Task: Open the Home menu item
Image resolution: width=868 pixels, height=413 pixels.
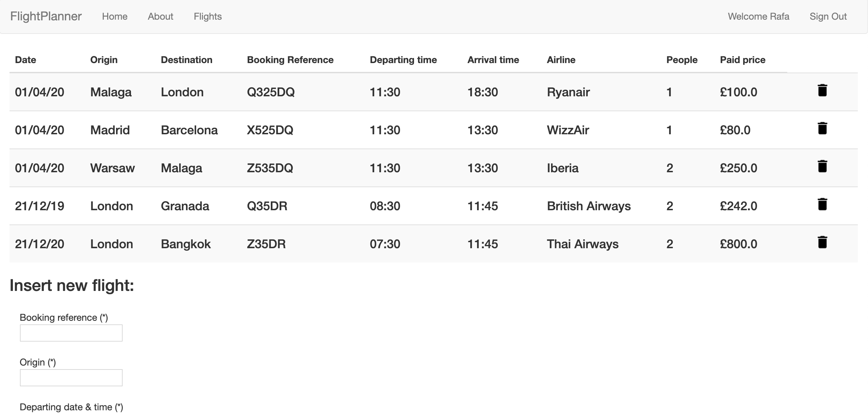Action: (x=115, y=16)
